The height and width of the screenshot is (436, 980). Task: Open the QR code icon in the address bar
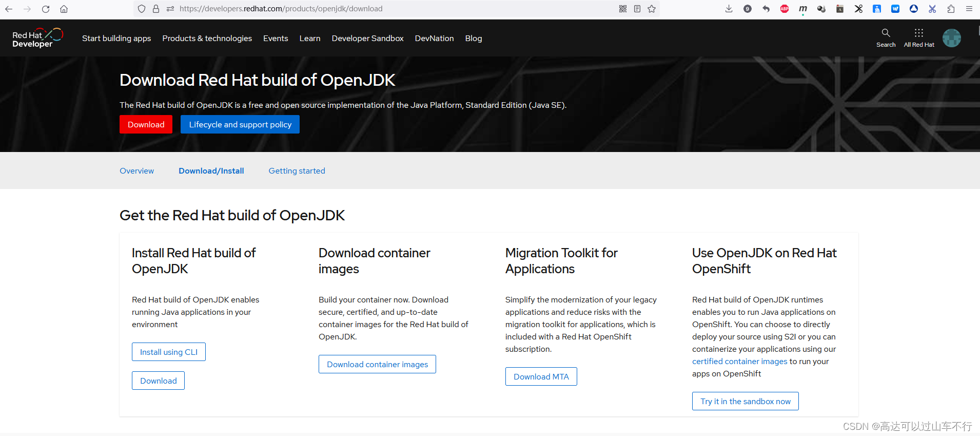click(623, 9)
